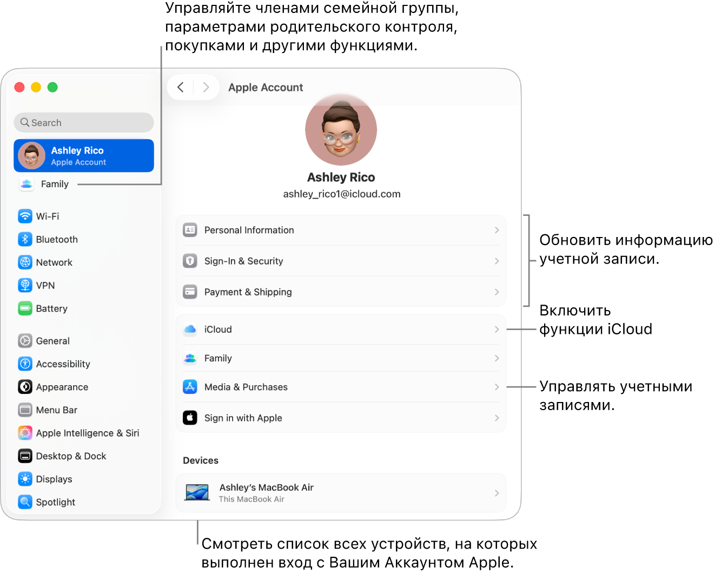Image resolution: width=728 pixels, height=573 pixels.
Task: Open Media & Purchases via App Store icon
Action: 190,387
